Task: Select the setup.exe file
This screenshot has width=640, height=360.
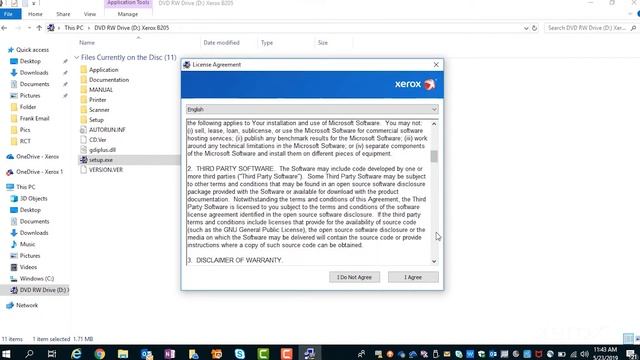Action: click(101, 160)
